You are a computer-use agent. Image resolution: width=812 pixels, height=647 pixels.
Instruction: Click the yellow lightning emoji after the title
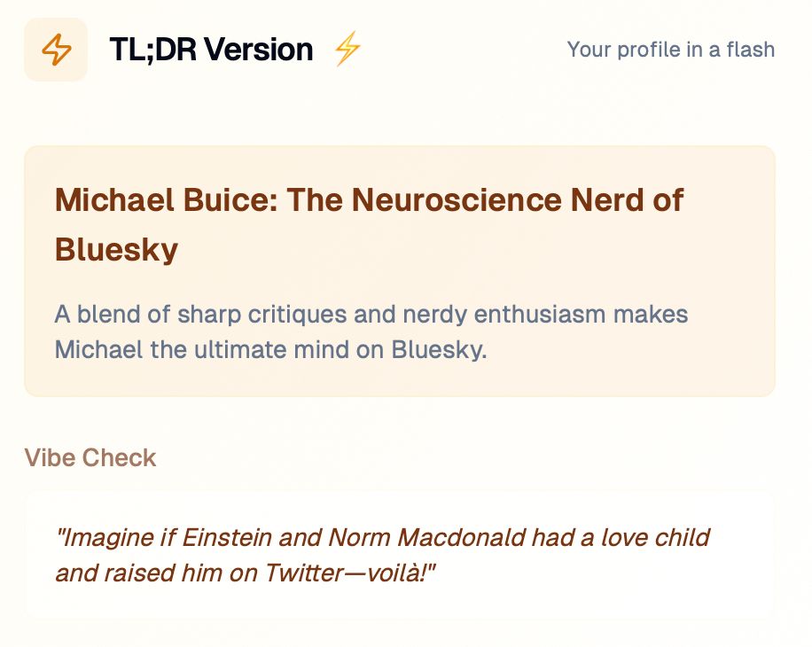[347, 49]
